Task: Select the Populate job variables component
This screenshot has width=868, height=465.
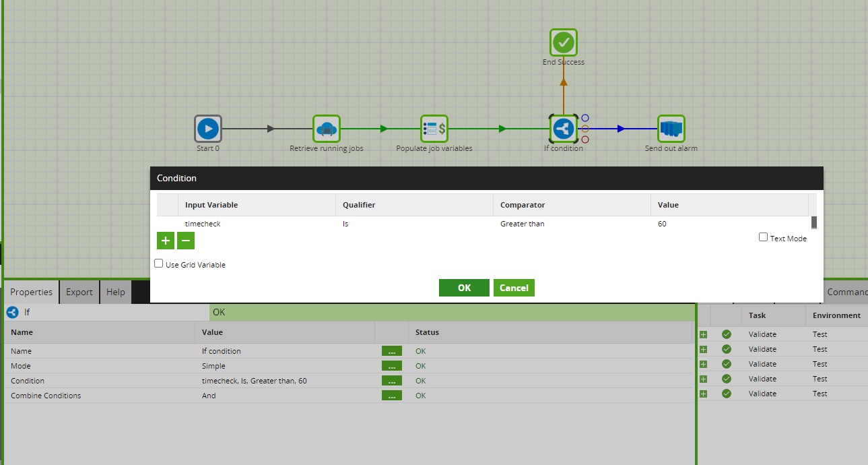Action: [434, 128]
